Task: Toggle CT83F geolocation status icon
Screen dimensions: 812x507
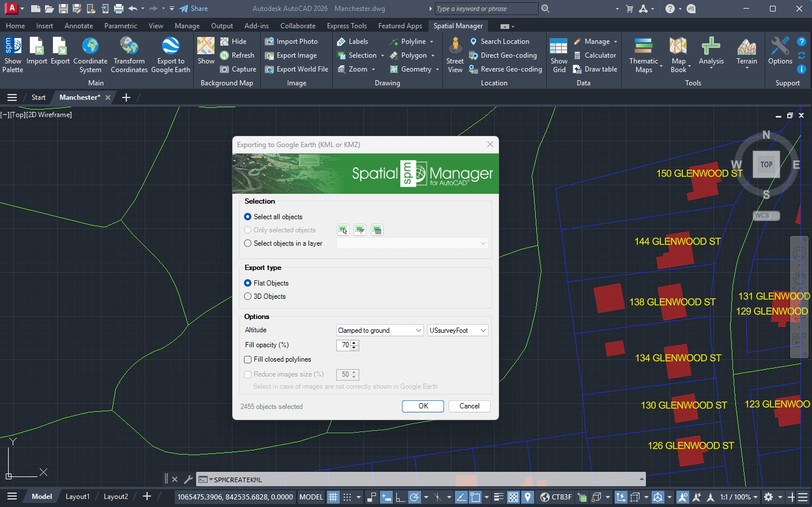Action: [x=556, y=497]
